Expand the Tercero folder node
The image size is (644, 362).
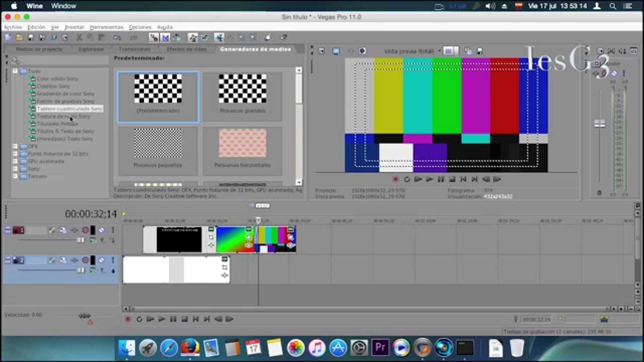point(15,176)
